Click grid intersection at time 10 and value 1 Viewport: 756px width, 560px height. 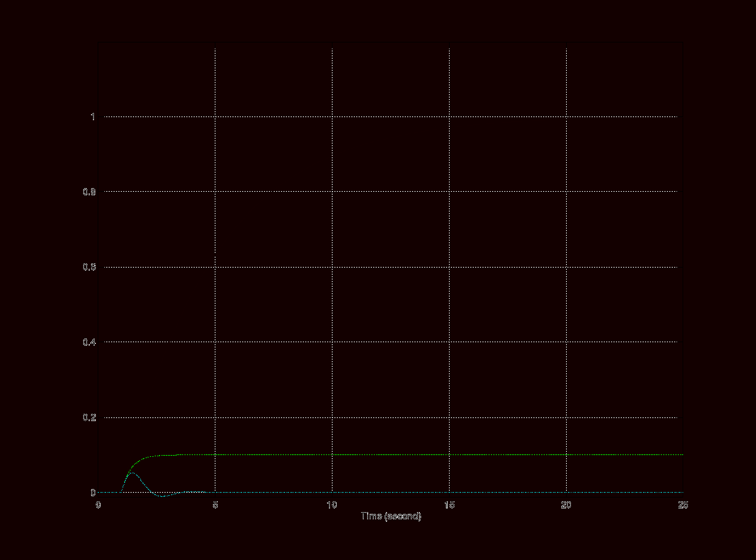click(332, 116)
